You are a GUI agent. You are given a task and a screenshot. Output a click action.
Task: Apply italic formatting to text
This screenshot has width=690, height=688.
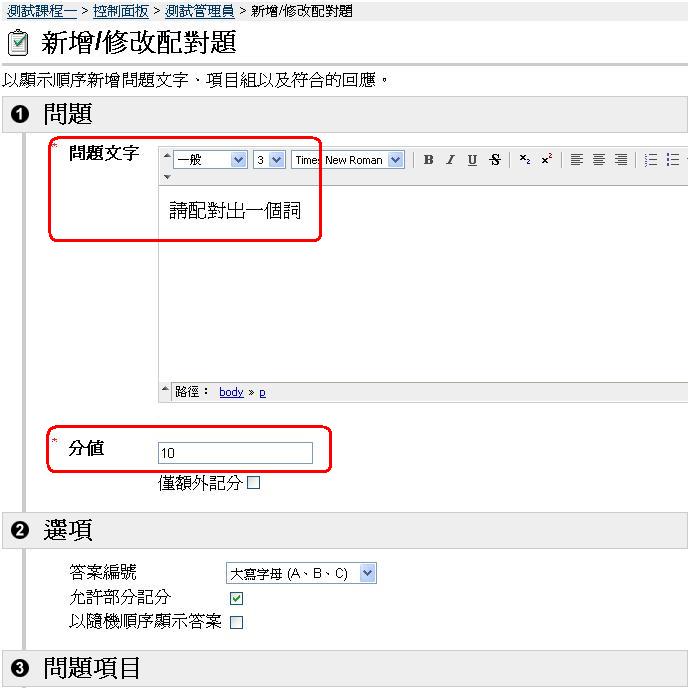[450, 160]
